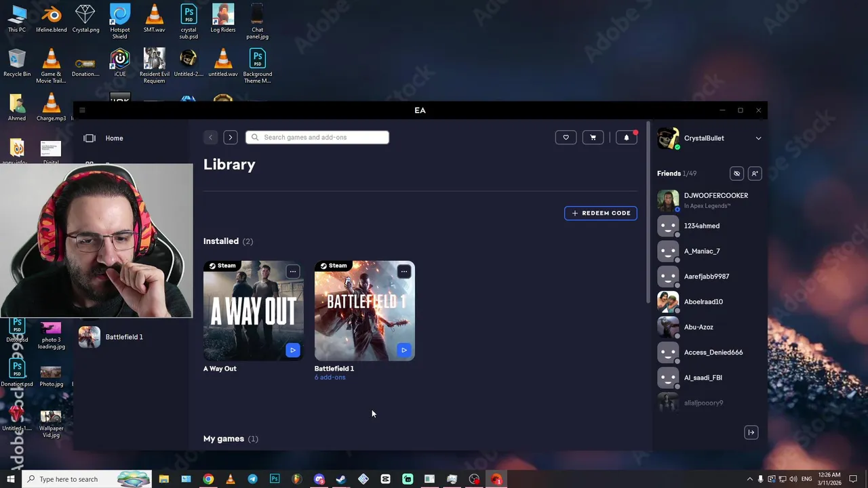Select friend Aarefjabb9987

[x=709, y=277]
